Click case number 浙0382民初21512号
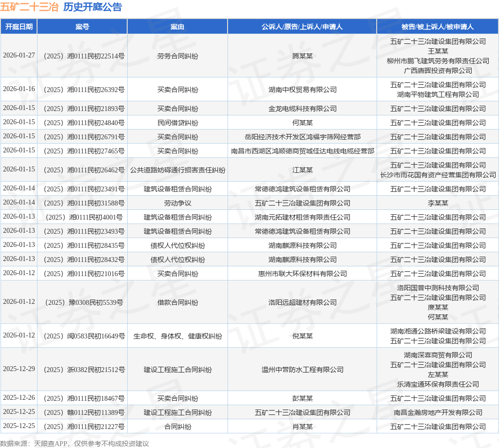Screen dimensions: 499x448 coord(84,370)
